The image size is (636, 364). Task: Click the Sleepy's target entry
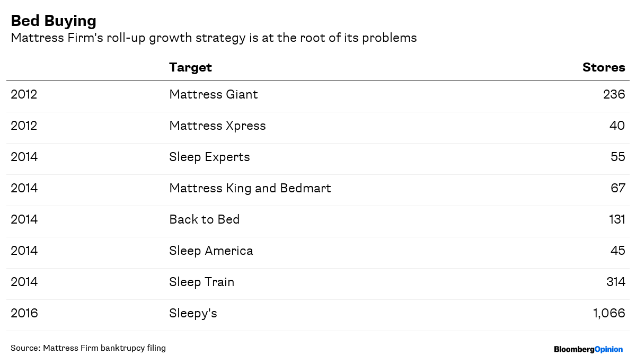click(193, 313)
